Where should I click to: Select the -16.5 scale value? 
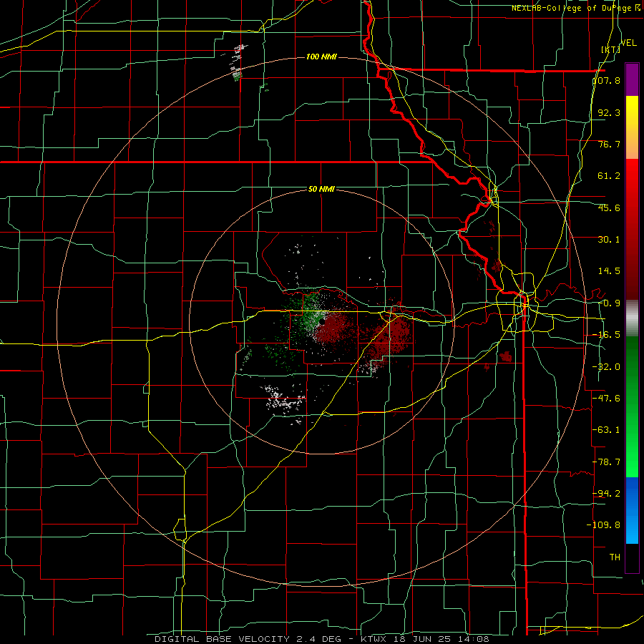(x=607, y=335)
